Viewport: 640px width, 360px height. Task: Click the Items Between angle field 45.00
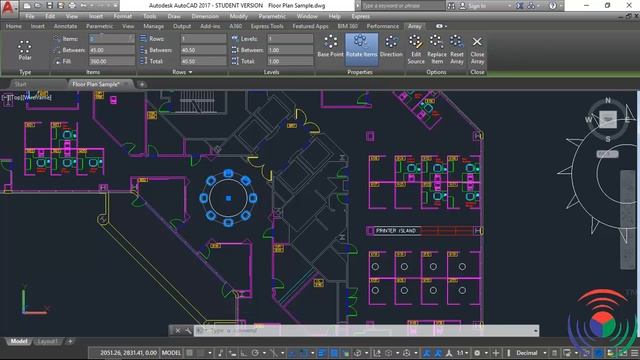tap(111, 50)
